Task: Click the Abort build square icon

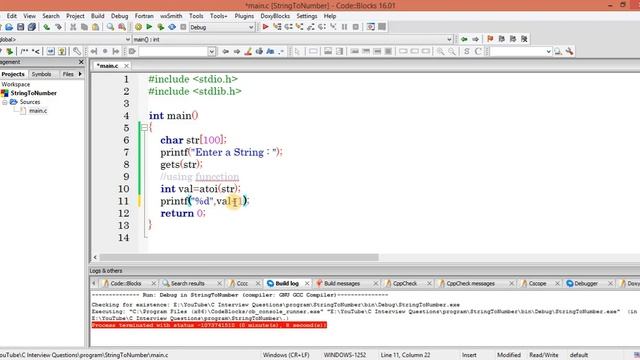Action: tap(183, 27)
